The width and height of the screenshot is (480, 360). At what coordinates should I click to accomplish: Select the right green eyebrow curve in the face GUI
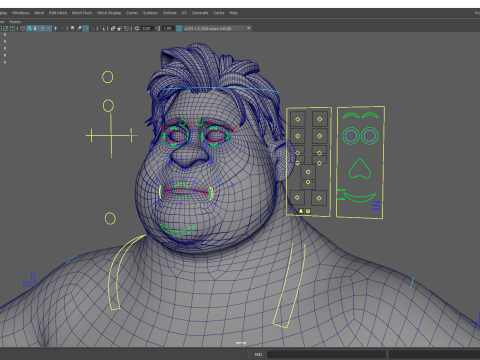(x=370, y=116)
